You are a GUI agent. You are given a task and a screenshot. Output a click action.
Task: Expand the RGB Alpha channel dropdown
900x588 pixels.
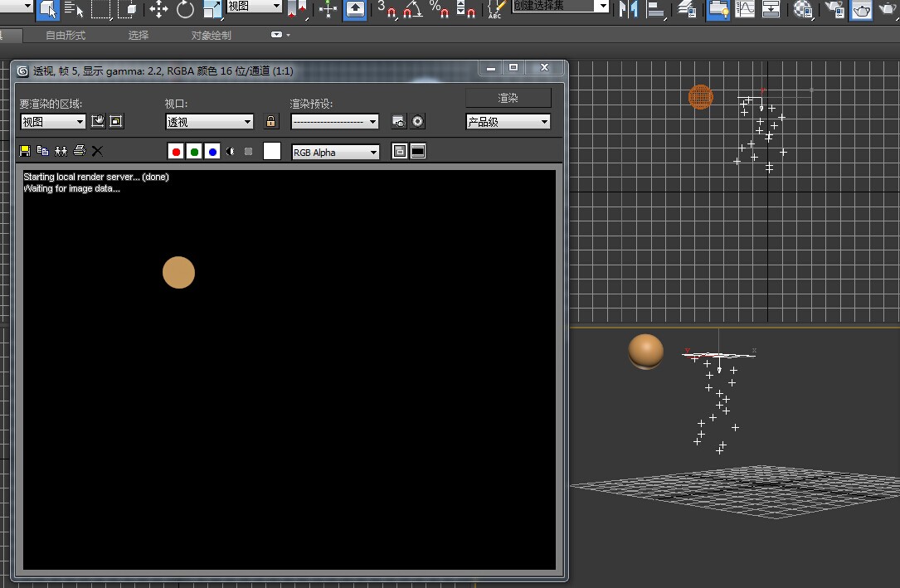[x=335, y=153]
